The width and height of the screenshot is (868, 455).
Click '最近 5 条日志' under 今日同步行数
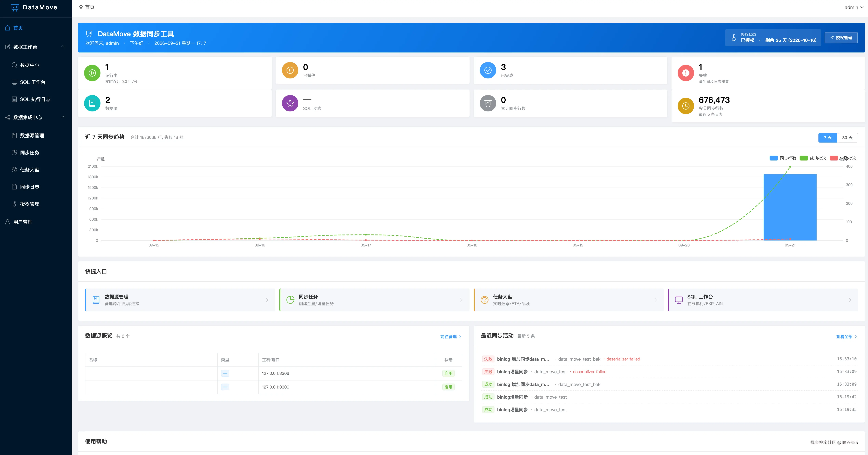(710, 115)
